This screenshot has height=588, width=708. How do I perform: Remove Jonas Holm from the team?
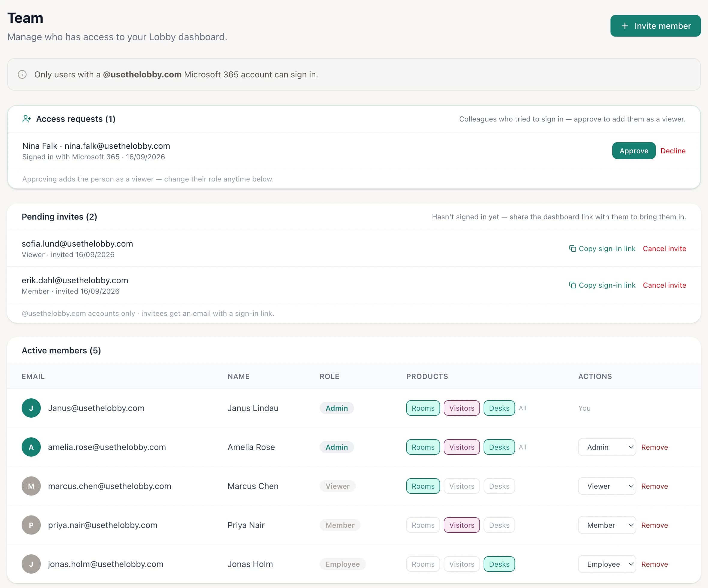click(x=654, y=564)
